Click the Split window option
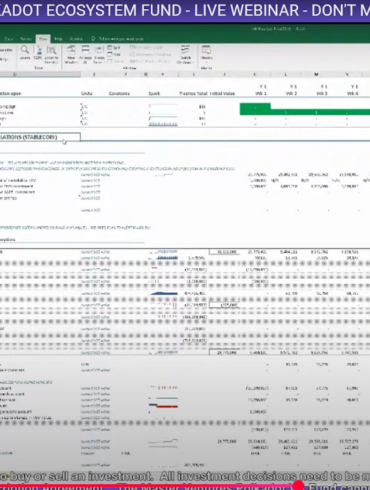The width and height of the screenshot is (370, 490). click(x=114, y=48)
